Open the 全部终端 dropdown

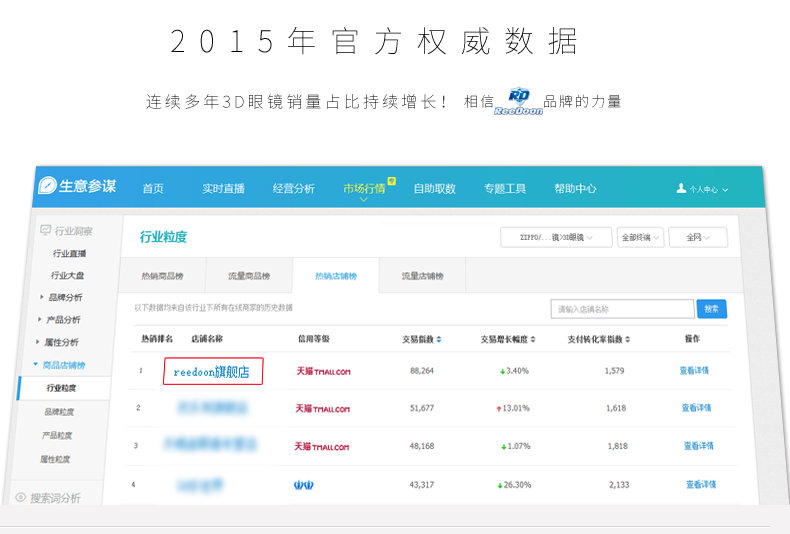click(x=640, y=237)
